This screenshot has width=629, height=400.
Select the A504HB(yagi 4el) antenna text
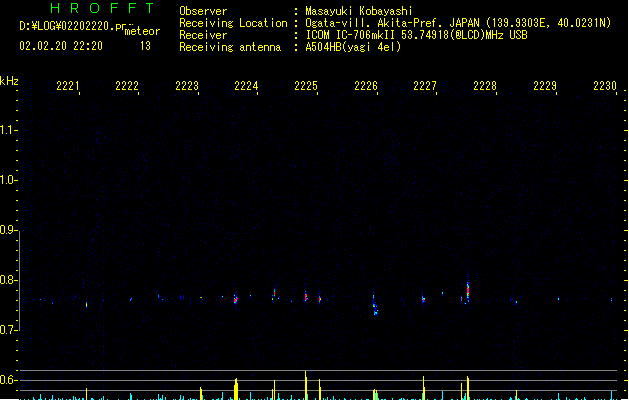[353, 47]
